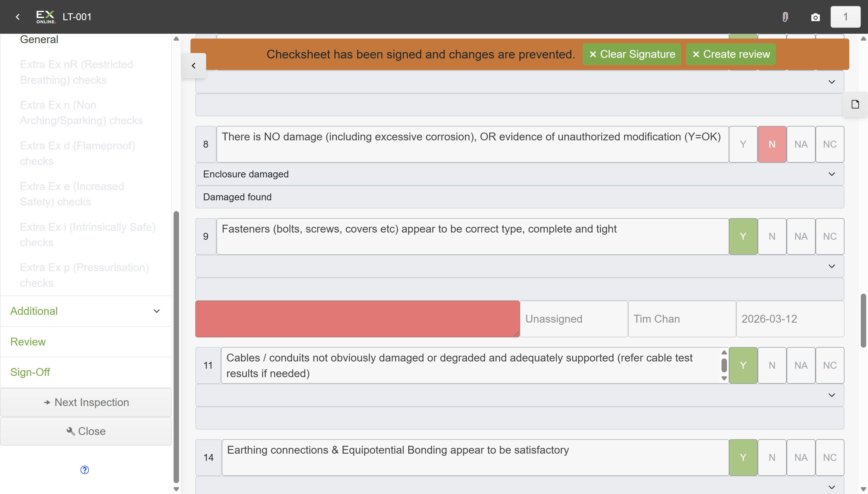Open the dropdown under item 11 cables
The image size is (868, 494).
(520, 395)
